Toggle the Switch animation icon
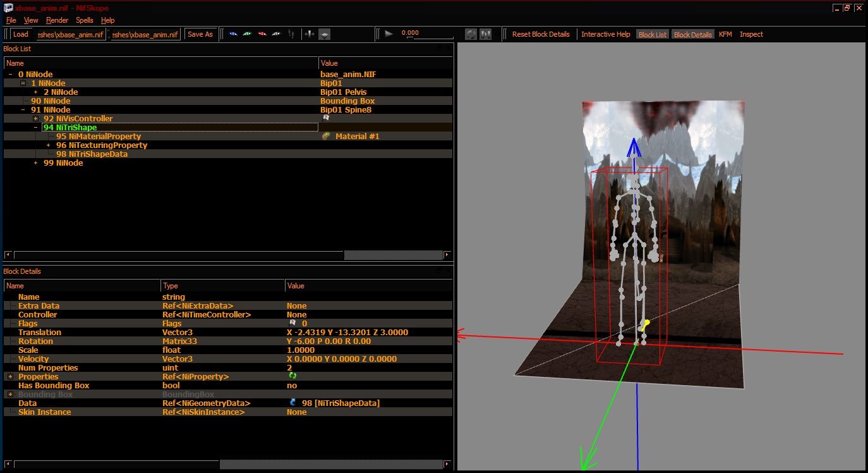This screenshot has height=473, width=868. 486,34
